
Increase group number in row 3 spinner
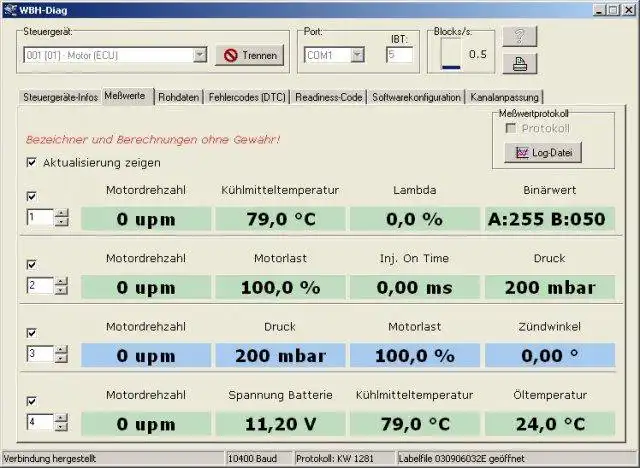[62, 349]
